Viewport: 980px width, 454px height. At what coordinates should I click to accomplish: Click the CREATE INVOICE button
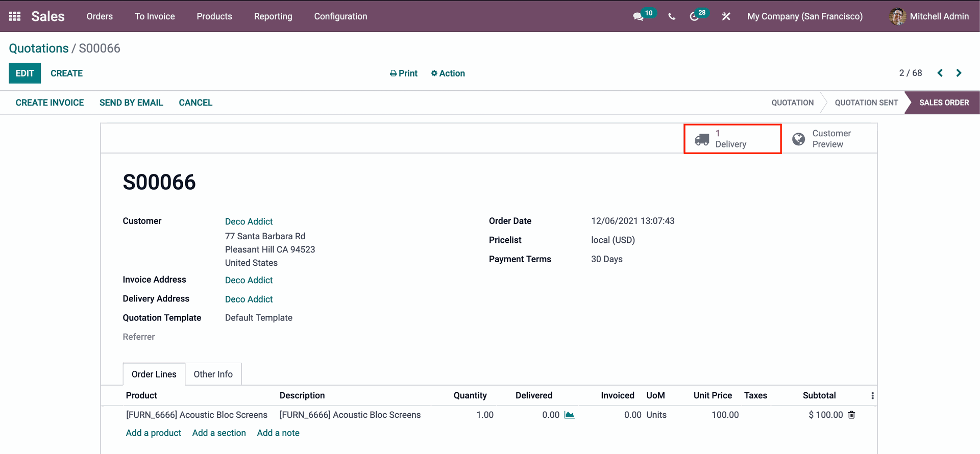coord(50,103)
